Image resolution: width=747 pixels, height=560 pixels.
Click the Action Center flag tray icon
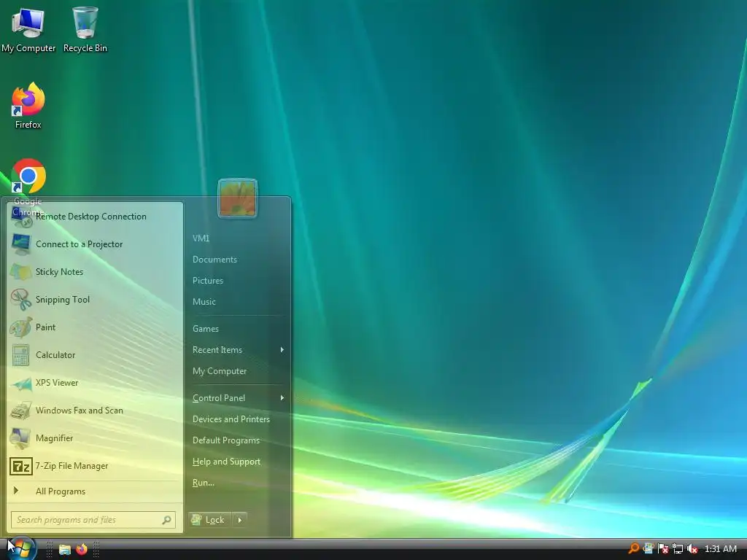tap(662, 549)
